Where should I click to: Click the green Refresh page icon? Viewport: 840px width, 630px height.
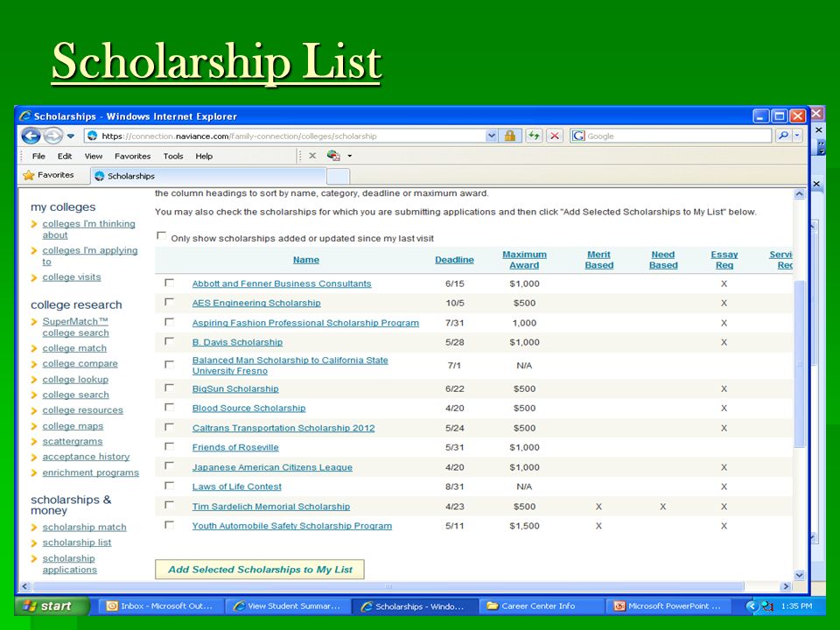coord(534,136)
